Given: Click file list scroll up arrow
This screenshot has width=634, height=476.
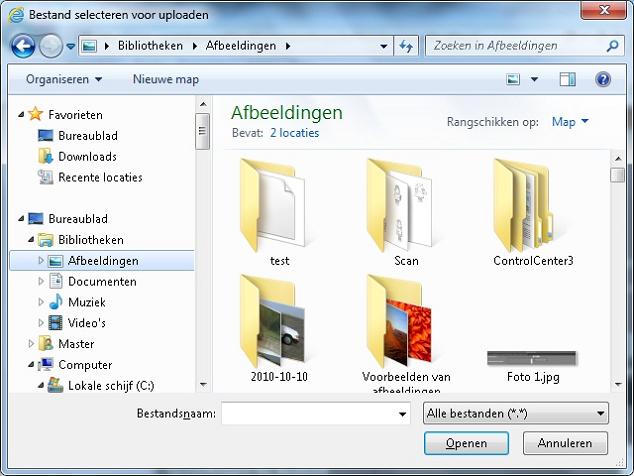Looking at the screenshot, I should click(618, 159).
